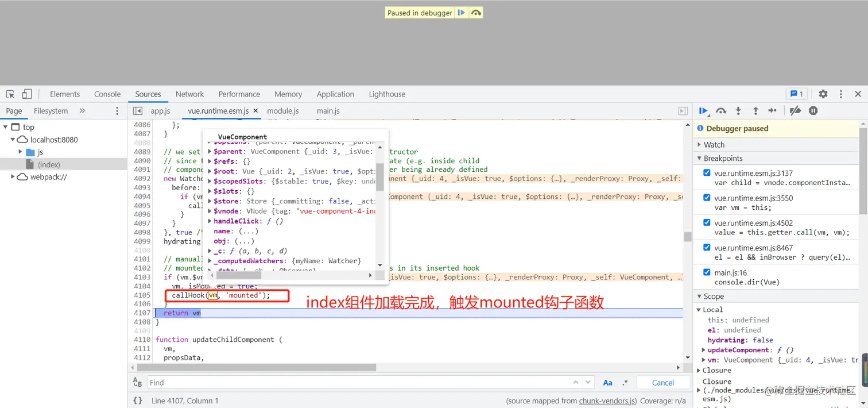Open the module.js file tab
Viewport: 868px width, 408px height.
(x=283, y=111)
